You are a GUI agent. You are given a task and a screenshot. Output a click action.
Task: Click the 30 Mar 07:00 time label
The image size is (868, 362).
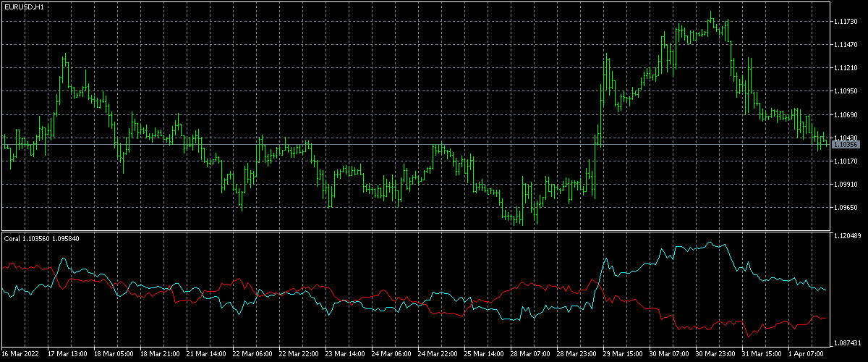click(669, 354)
